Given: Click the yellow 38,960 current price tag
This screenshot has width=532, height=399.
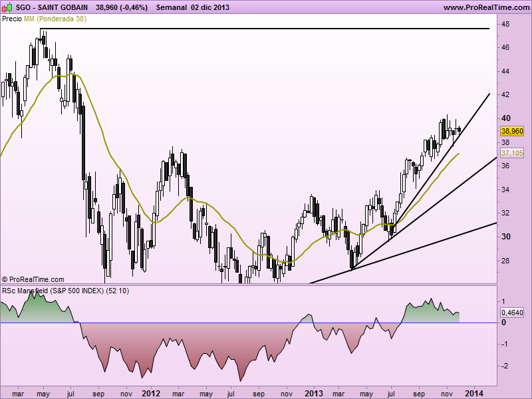Looking at the screenshot, I should (x=512, y=131).
